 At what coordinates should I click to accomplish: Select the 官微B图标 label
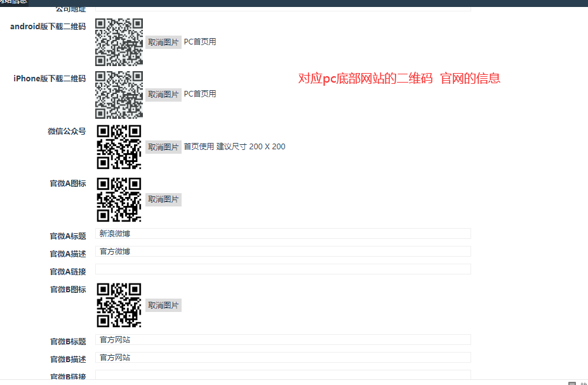click(x=68, y=289)
